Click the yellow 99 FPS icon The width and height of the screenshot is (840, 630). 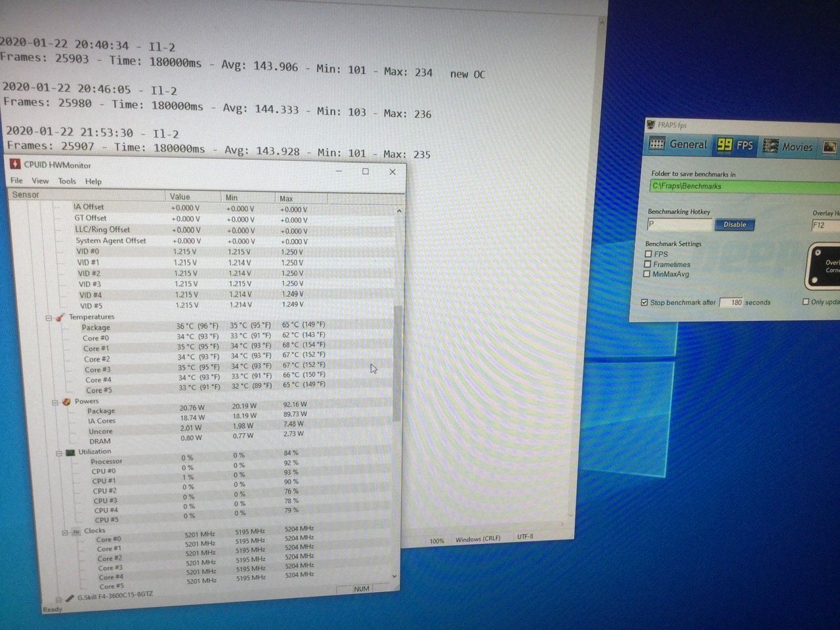[x=724, y=144]
